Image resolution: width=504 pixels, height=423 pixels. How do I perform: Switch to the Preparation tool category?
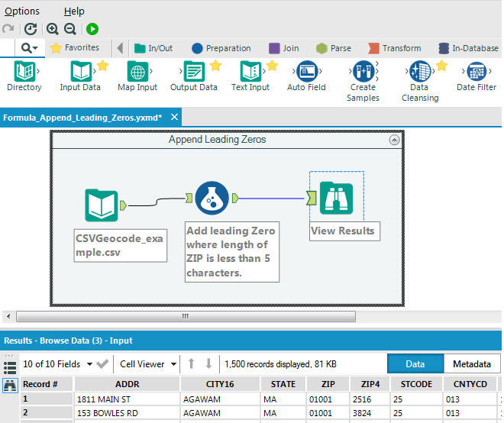[221, 48]
